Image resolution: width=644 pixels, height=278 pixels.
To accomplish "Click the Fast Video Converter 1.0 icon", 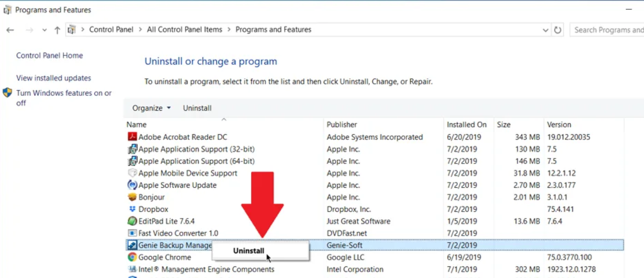I will 132,233.
